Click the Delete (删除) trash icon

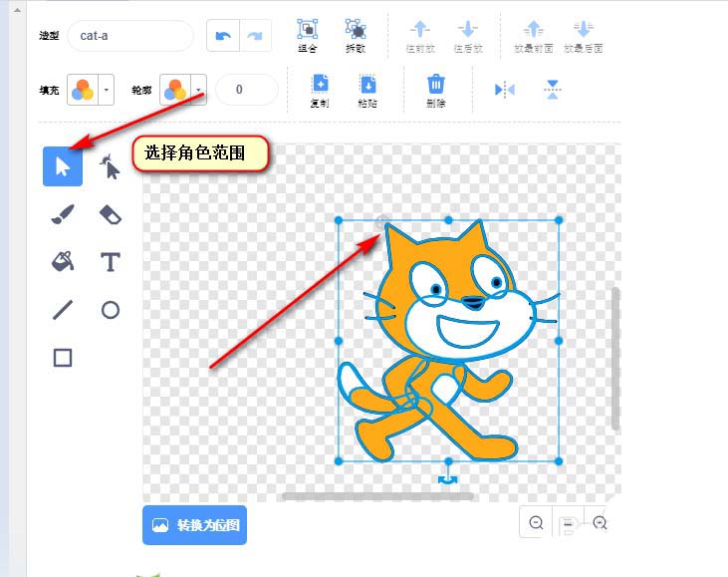436,90
